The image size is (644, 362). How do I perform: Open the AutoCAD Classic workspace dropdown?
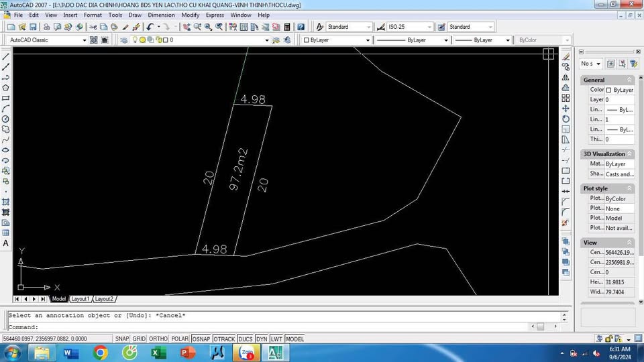84,40
